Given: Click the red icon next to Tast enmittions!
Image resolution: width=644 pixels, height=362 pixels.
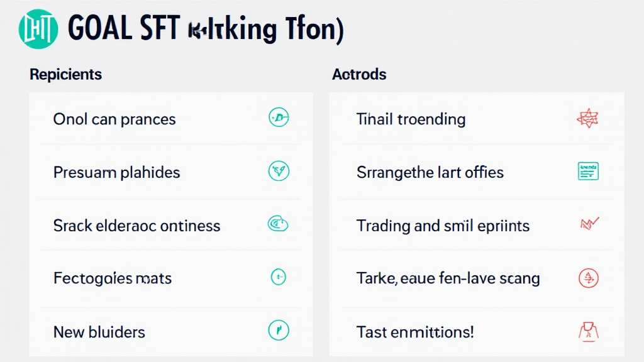Looking at the screenshot, I should [587, 329].
